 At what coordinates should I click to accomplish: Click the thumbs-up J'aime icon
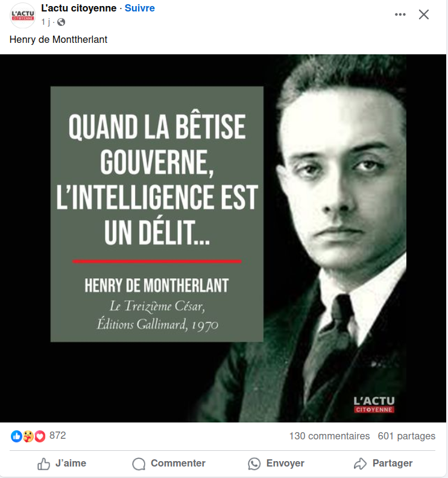pyautogui.click(x=43, y=464)
